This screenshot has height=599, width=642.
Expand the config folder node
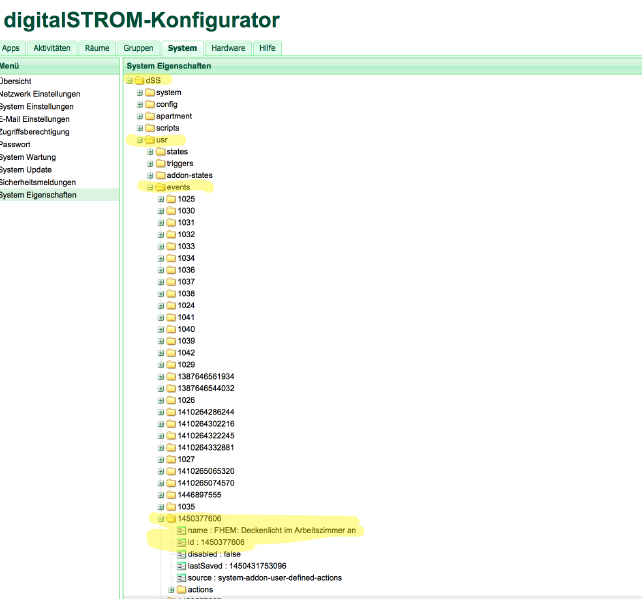(x=140, y=104)
